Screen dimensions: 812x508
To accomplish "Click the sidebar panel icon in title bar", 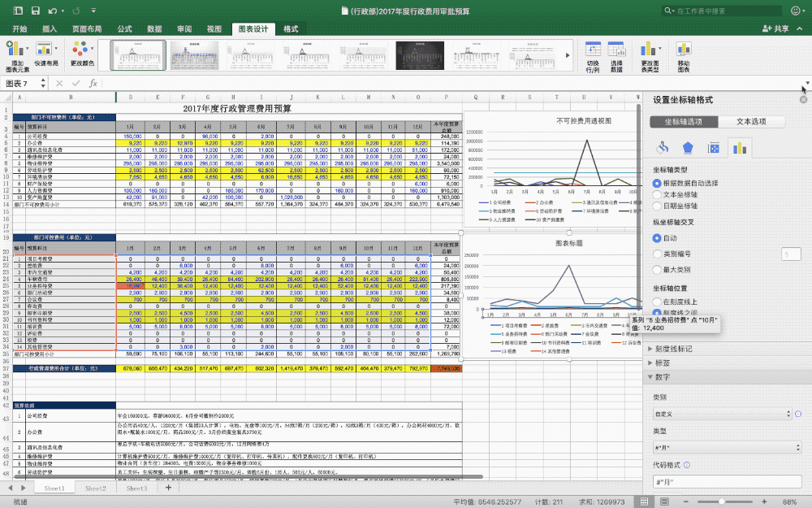I will click(18, 11).
